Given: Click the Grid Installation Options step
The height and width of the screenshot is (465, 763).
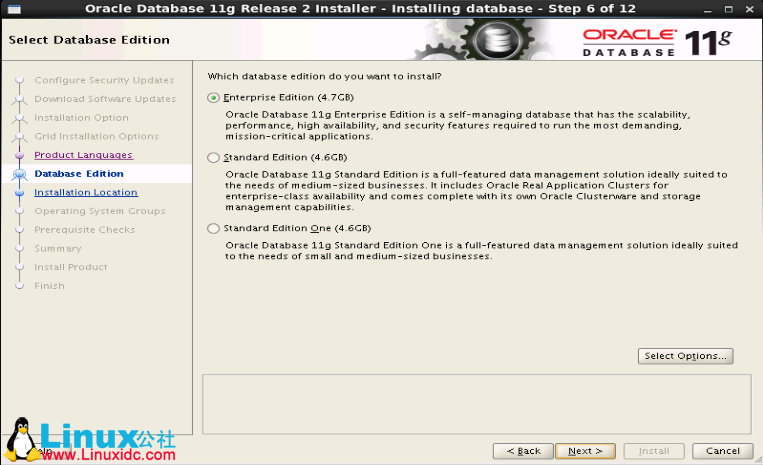Looking at the screenshot, I should (x=96, y=136).
